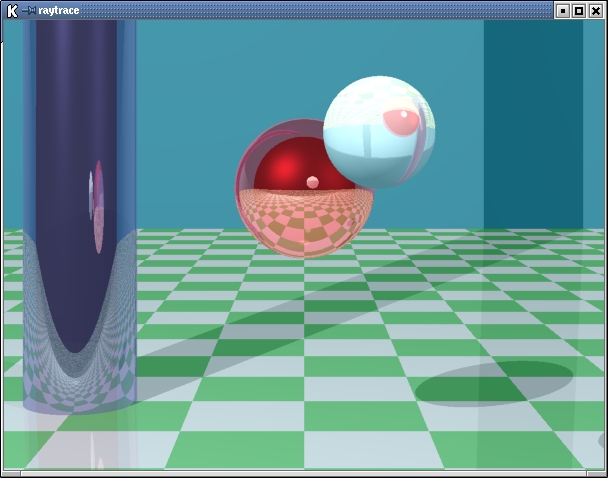The height and width of the screenshot is (478, 608).
Task: Maximize the raytrace window
Action: coord(579,11)
